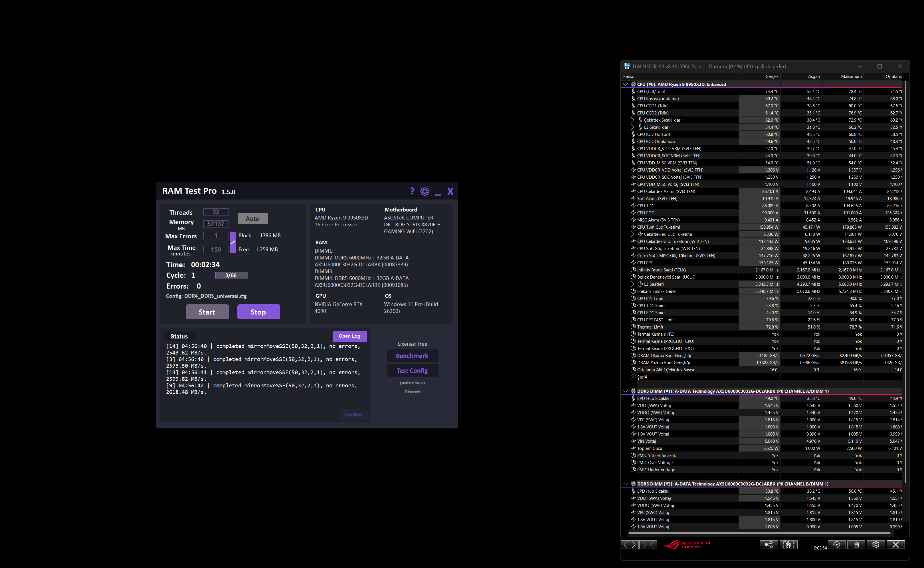
Task: Click the Sensör column header
Action: click(x=680, y=76)
